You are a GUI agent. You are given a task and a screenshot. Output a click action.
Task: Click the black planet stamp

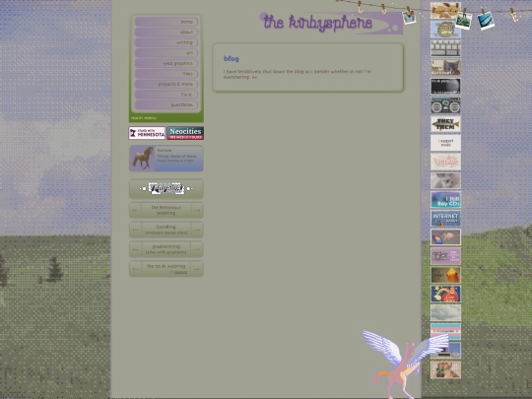(x=445, y=86)
